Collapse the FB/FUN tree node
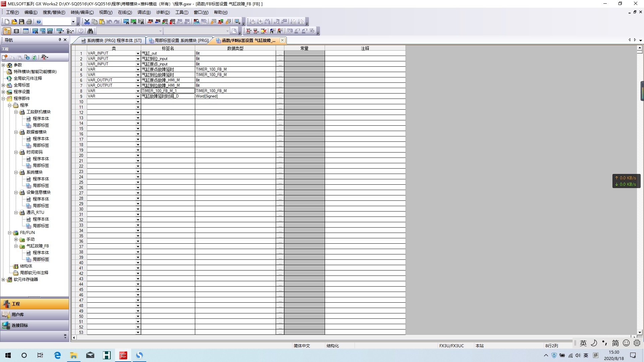644x362 pixels. tap(10, 233)
